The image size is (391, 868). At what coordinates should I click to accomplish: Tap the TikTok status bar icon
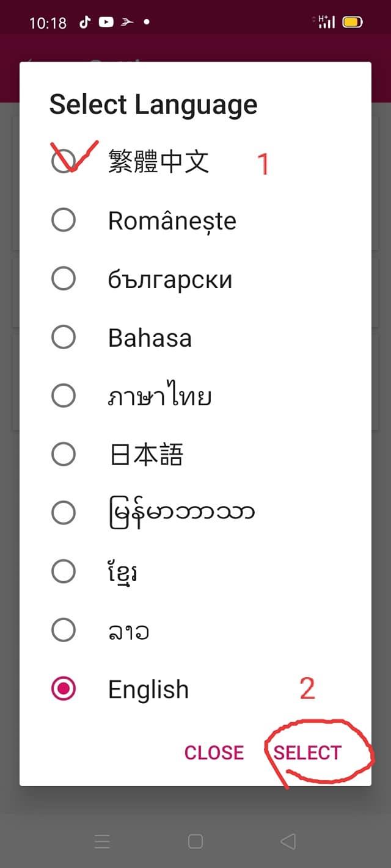click(x=84, y=23)
